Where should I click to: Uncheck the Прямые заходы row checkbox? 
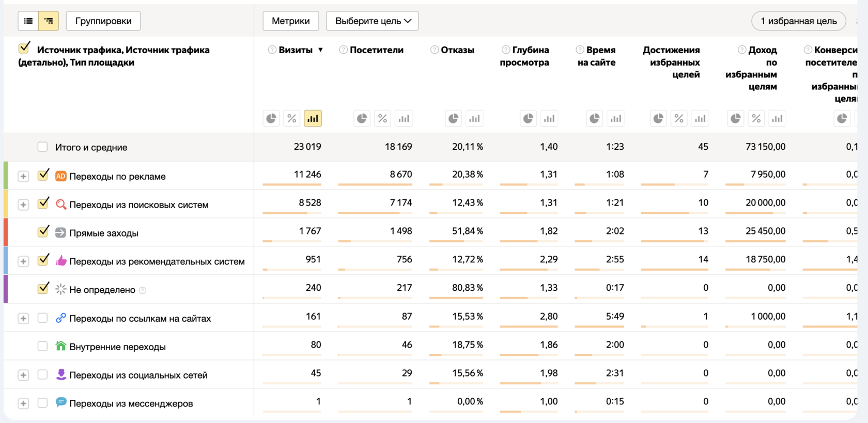(43, 232)
